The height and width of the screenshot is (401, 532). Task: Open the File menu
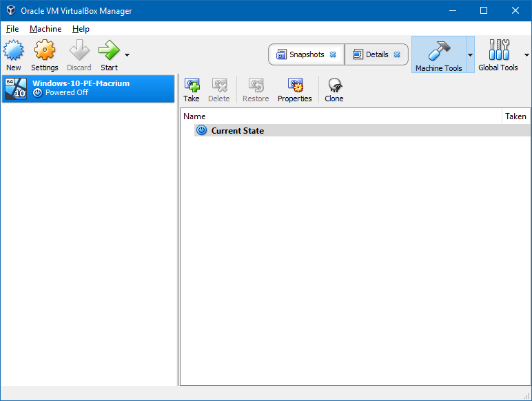pos(12,29)
